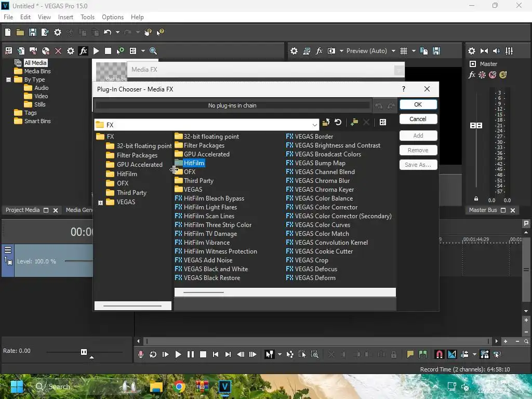Click the track header hamburger menu icon
Viewport: 532px width, 399px height.
8,250
